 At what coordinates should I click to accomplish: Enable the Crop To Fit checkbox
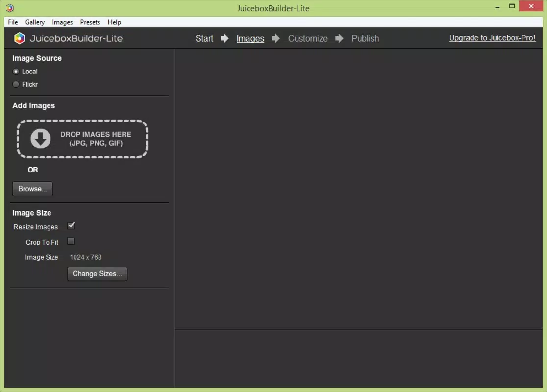[71, 241]
